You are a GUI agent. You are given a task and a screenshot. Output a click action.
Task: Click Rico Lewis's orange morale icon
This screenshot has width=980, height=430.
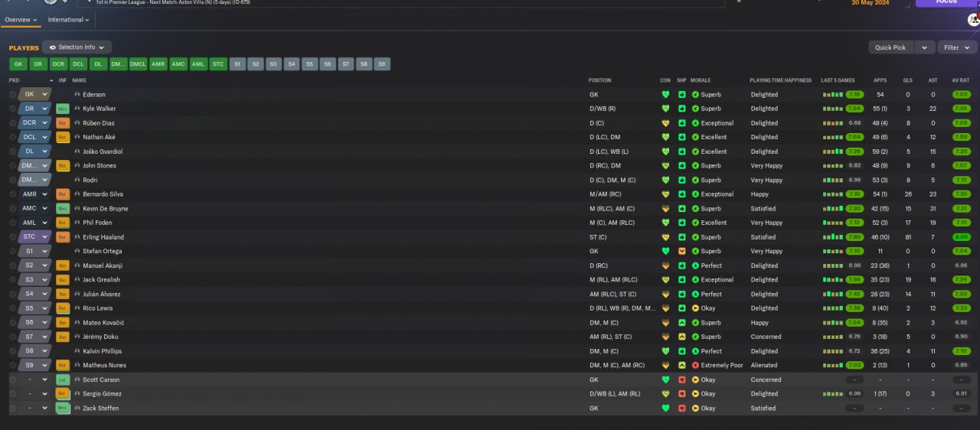pyautogui.click(x=695, y=308)
